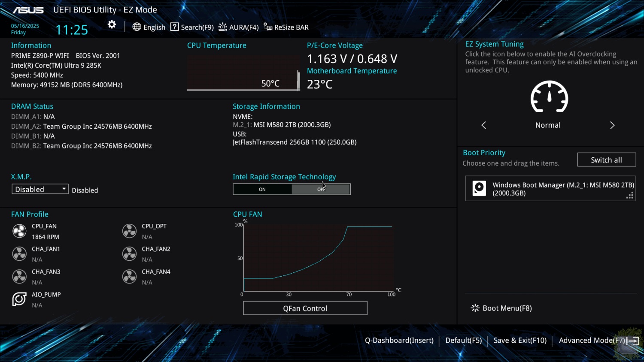Screen dimensions: 644x362
Task: Click the EZ System Tuning gauge icon
Action: (549, 97)
